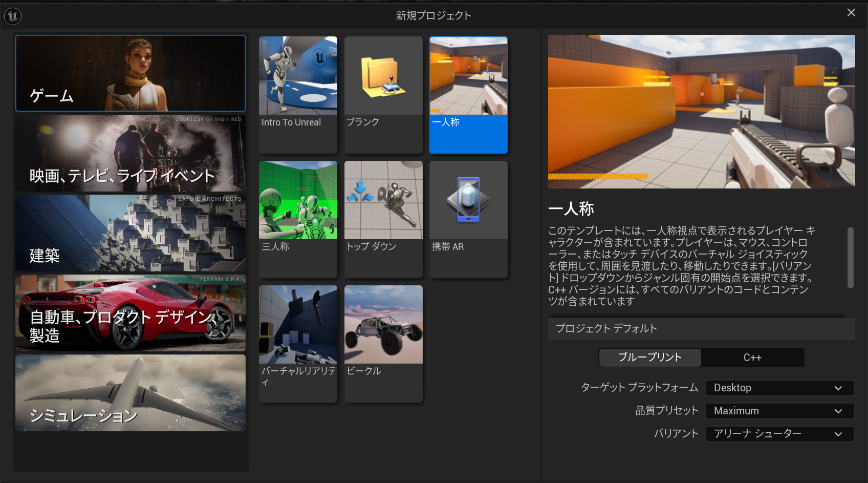Click the Unreal Engine logo icon
868x483 pixels.
[x=12, y=16]
